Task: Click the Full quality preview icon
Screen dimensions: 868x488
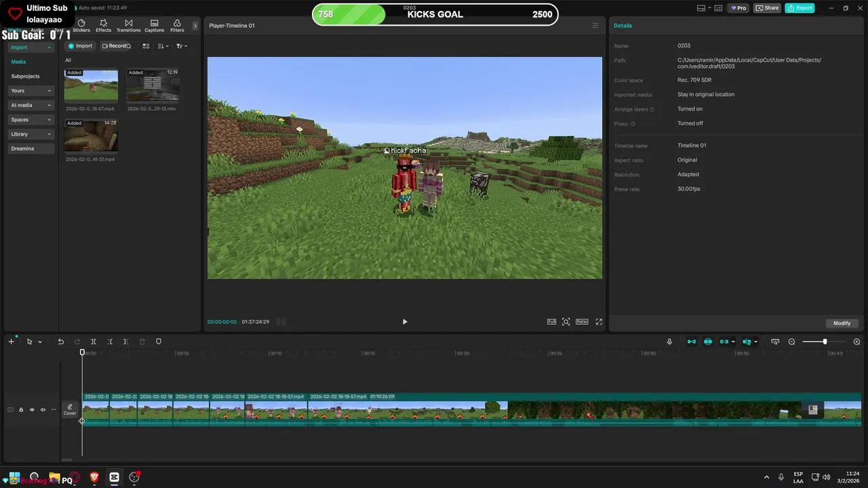Action: (551, 322)
